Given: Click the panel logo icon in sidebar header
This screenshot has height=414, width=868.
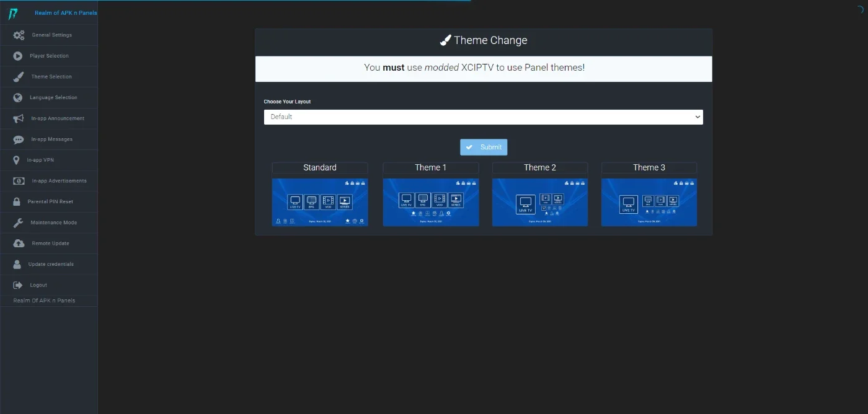Looking at the screenshot, I should tap(12, 13).
